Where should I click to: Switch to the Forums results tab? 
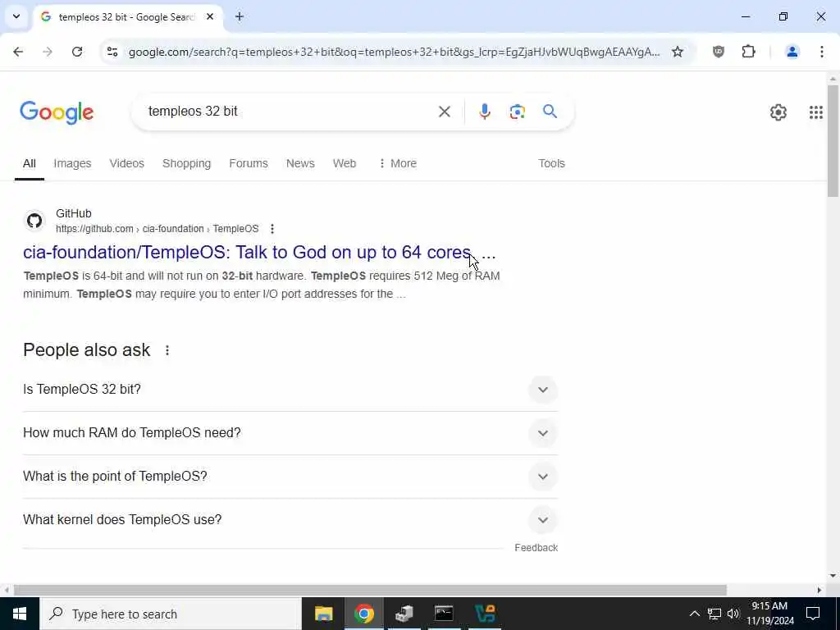[x=248, y=163]
